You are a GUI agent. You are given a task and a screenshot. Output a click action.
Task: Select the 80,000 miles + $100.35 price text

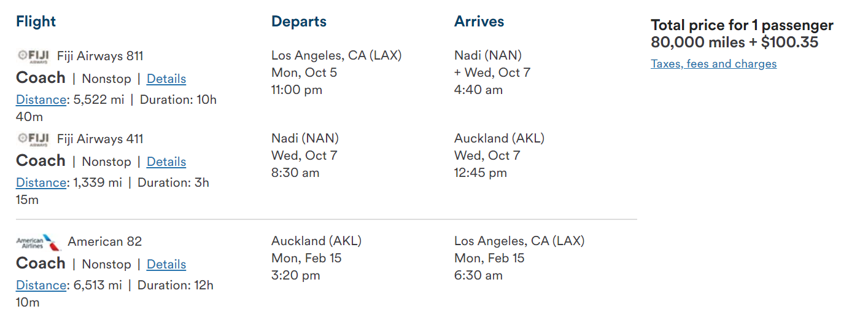(x=734, y=42)
